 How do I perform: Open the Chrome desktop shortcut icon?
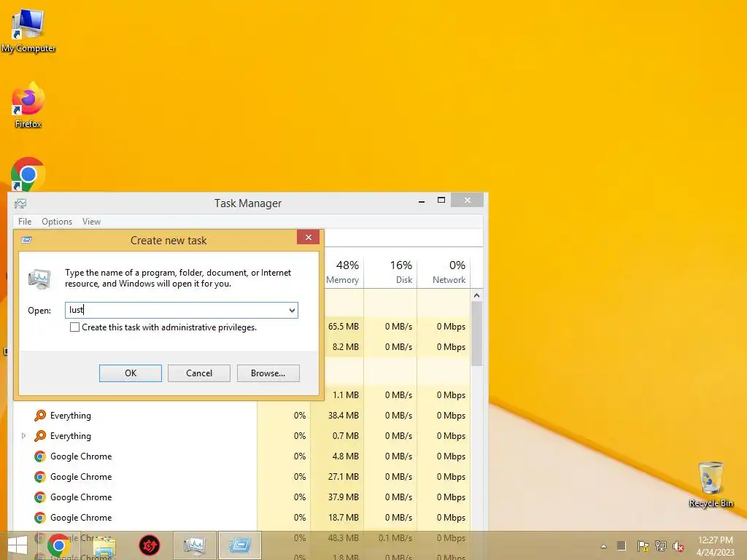point(28,174)
